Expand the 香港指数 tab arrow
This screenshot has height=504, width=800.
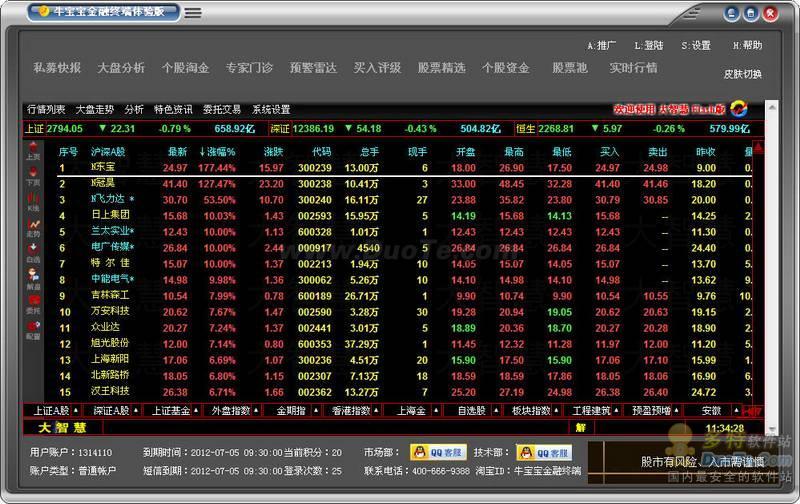[x=376, y=410]
